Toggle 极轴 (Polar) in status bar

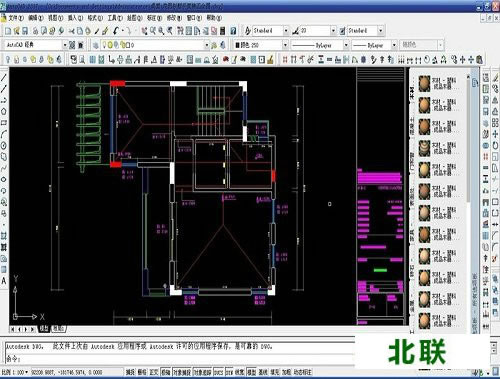point(165,372)
